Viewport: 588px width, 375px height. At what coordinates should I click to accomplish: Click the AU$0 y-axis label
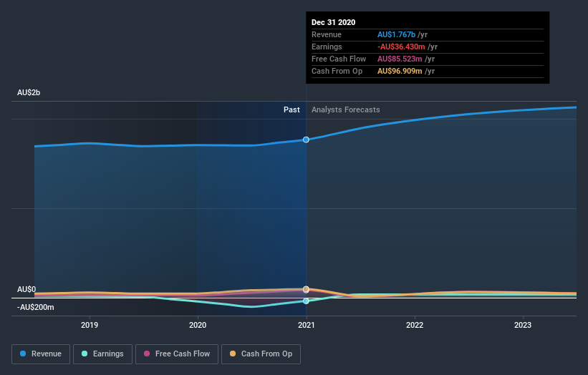[26, 289]
